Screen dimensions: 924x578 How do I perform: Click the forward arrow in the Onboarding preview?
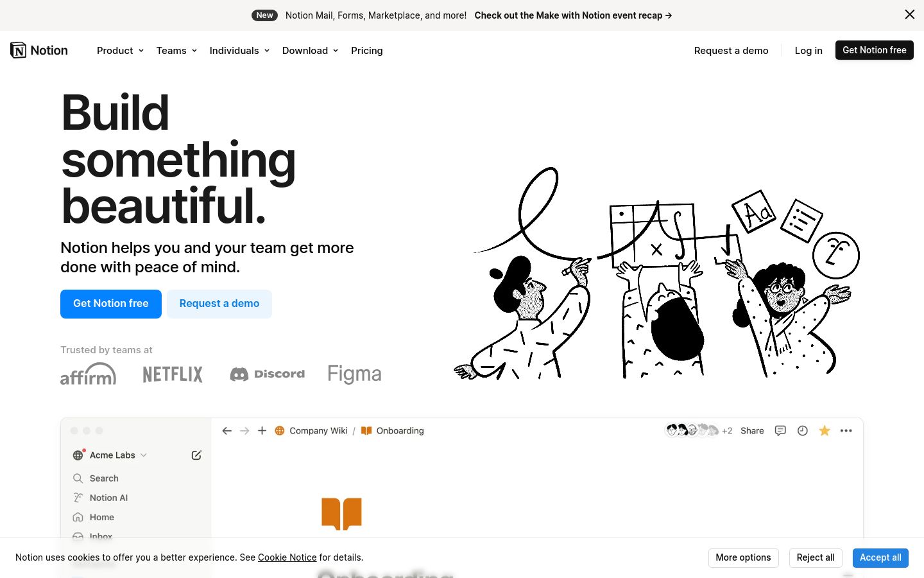click(244, 431)
